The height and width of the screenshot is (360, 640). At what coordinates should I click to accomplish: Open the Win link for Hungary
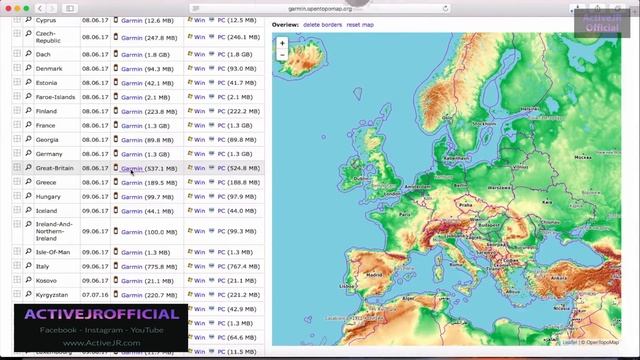(x=200, y=196)
